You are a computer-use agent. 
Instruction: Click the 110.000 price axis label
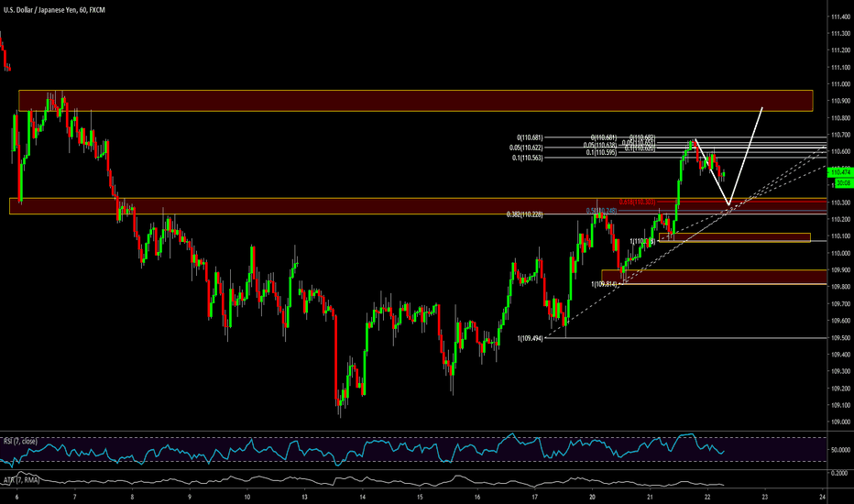pos(841,253)
